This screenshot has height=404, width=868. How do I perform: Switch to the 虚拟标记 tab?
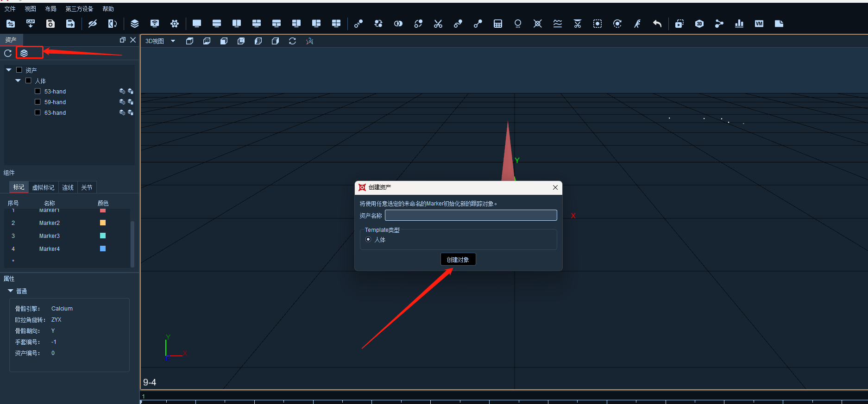[43, 187]
